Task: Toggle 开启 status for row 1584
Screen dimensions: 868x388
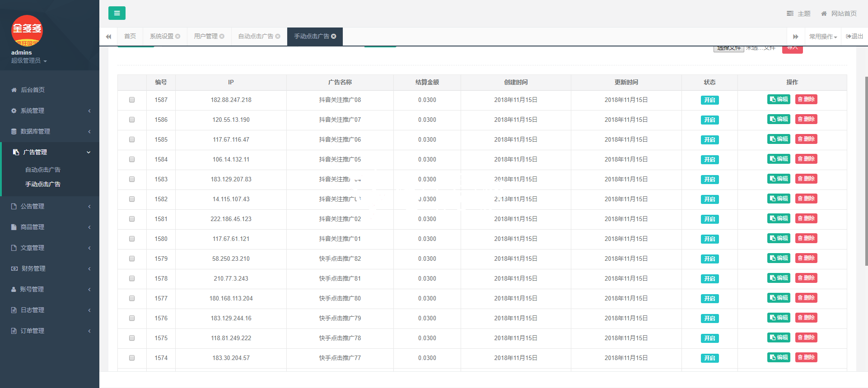Action: point(709,160)
